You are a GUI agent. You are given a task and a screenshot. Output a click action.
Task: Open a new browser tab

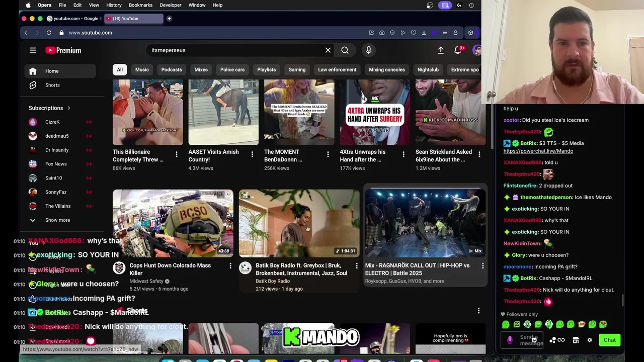(x=169, y=19)
